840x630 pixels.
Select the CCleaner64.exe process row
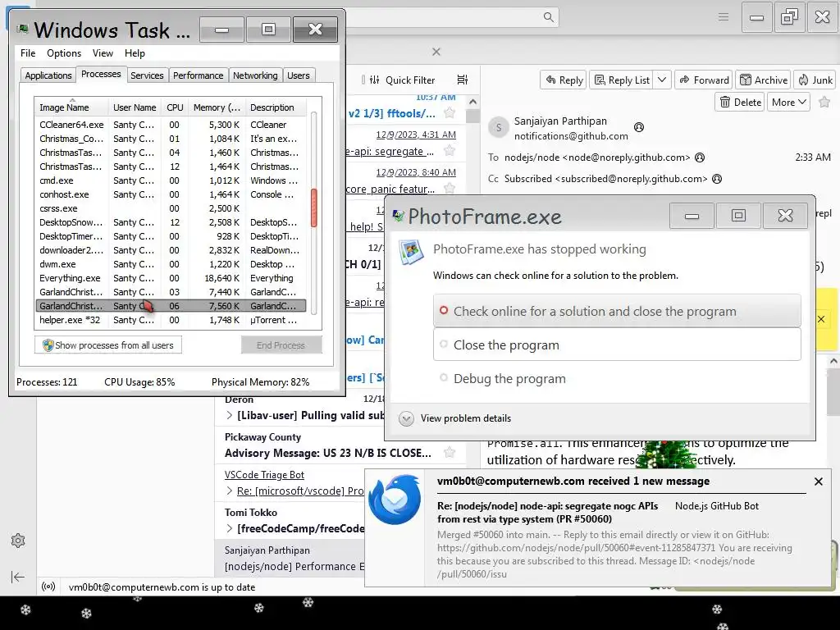(171, 125)
